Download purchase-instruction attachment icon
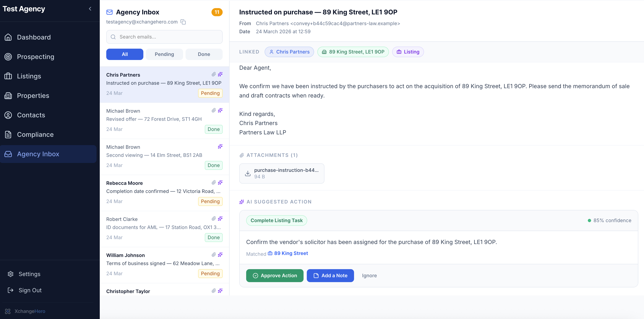Screen dimensions: 644x319 click(248, 173)
